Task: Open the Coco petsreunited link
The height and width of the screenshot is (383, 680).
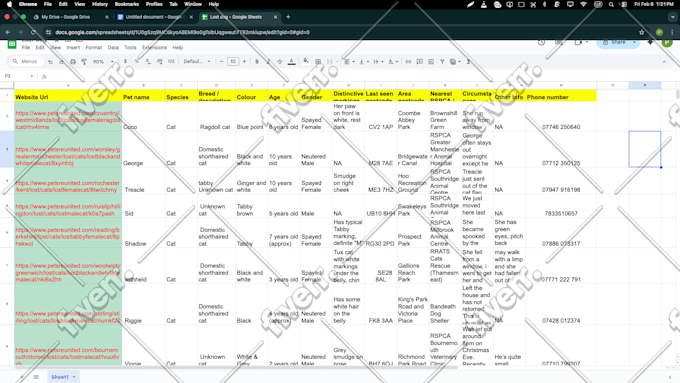Action: pos(68,120)
